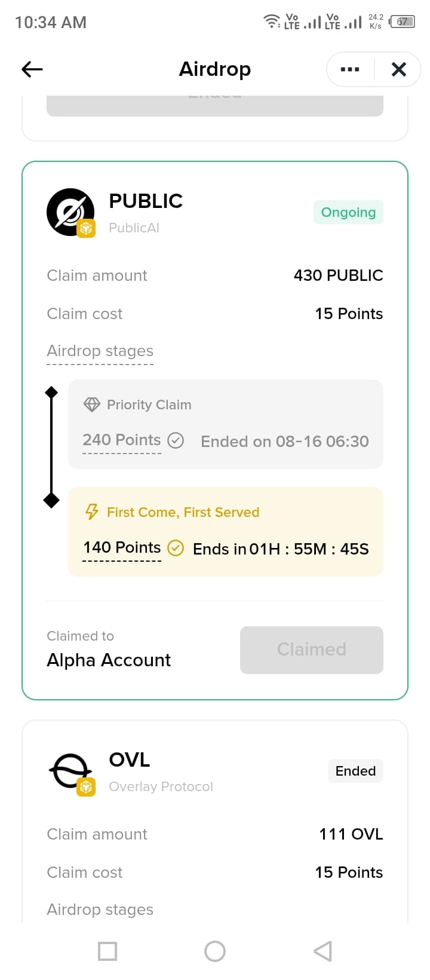Screen dimensions: 430x980
Task: Tap the Ongoing status badge
Action: pyautogui.click(x=348, y=212)
